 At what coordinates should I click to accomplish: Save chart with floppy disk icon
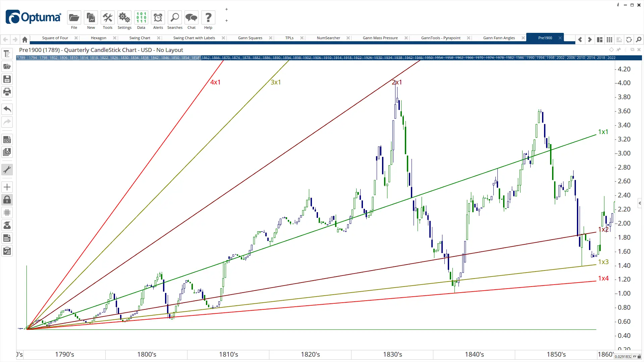7,79
